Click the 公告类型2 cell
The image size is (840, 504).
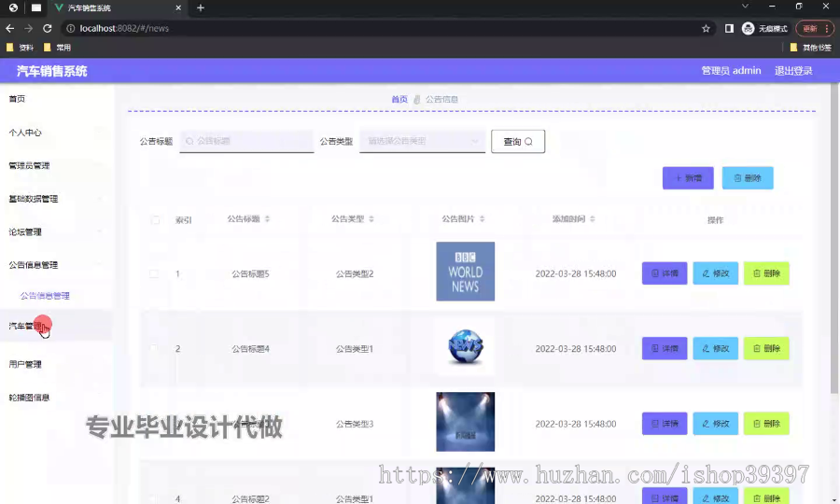pos(354,273)
